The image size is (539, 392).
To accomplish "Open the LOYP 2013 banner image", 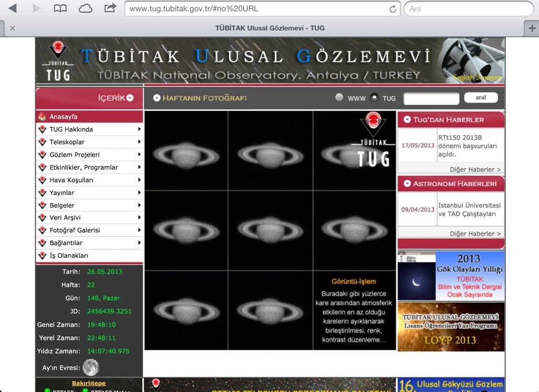I will pyautogui.click(x=451, y=327).
